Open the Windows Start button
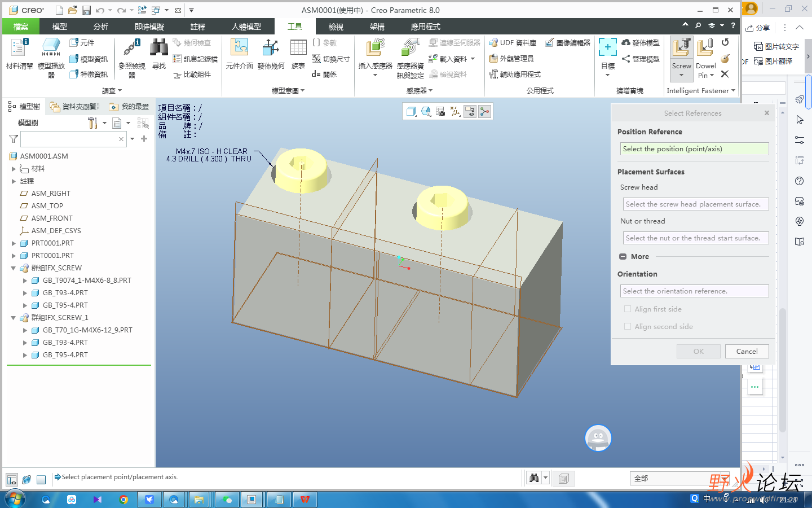 (15, 499)
